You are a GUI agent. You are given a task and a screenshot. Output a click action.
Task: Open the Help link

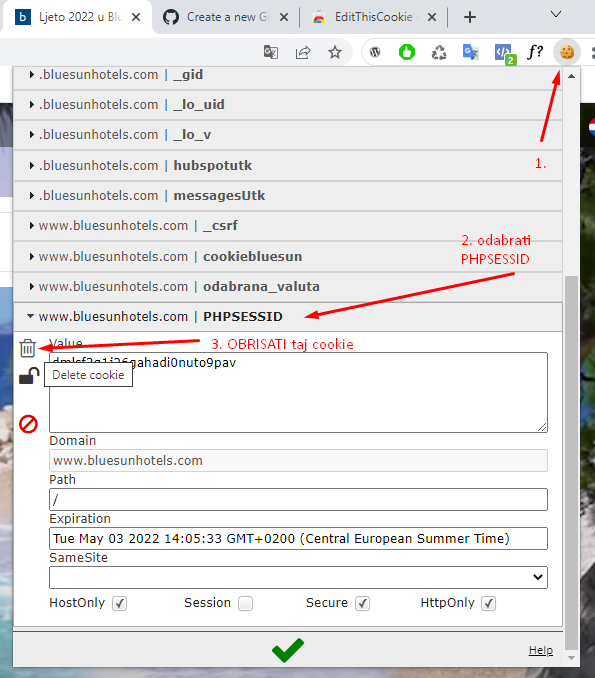coord(541,650)
